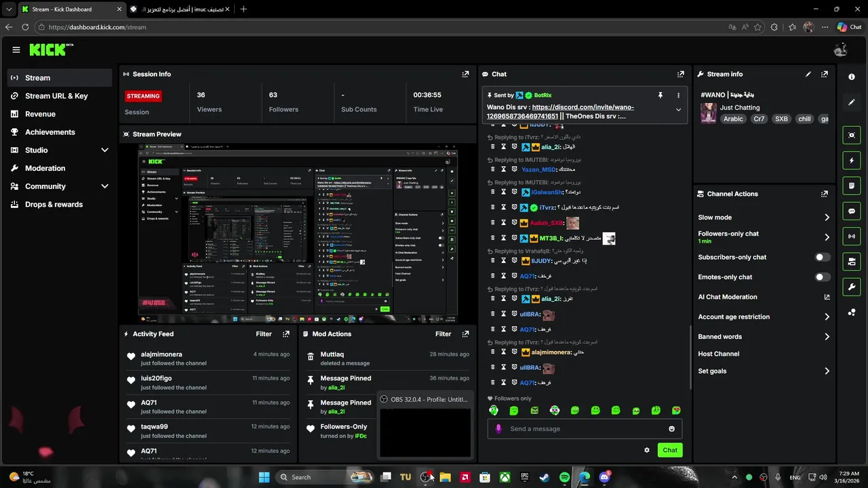Image resolution: width=868 pixels, height=488 pixels.
Task: Open Banned words settings
Action: click(x=764, y=336)
